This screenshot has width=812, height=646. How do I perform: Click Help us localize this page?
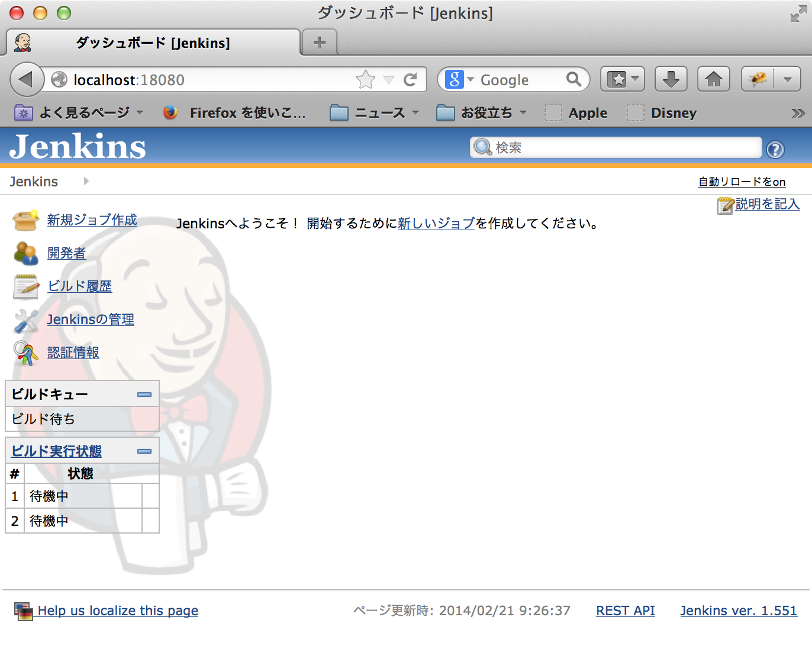point(118,611)
